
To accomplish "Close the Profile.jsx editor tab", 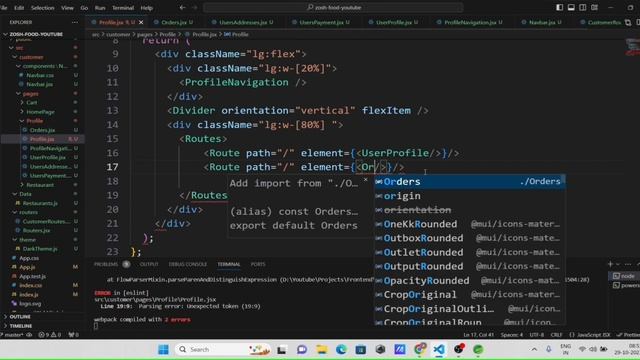I will 141,22.
